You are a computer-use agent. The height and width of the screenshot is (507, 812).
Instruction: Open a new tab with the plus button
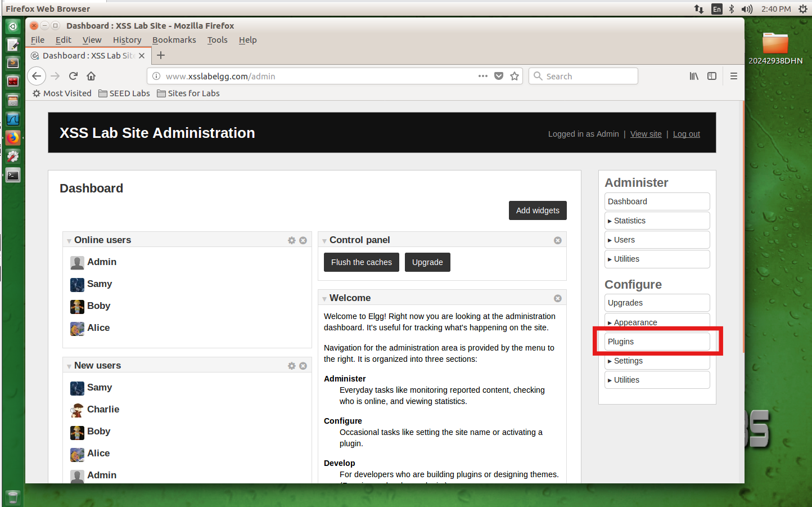tap(161, 55)
